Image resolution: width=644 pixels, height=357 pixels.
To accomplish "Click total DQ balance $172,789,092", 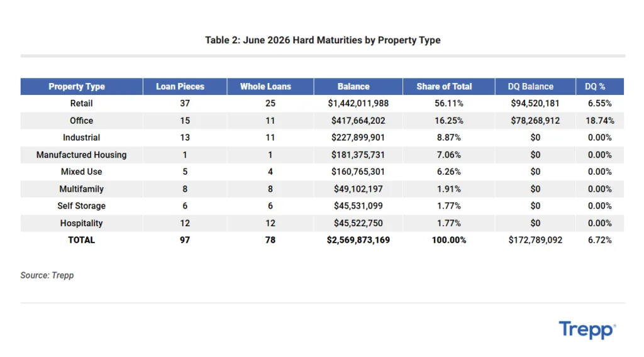I will pos(535,240).
